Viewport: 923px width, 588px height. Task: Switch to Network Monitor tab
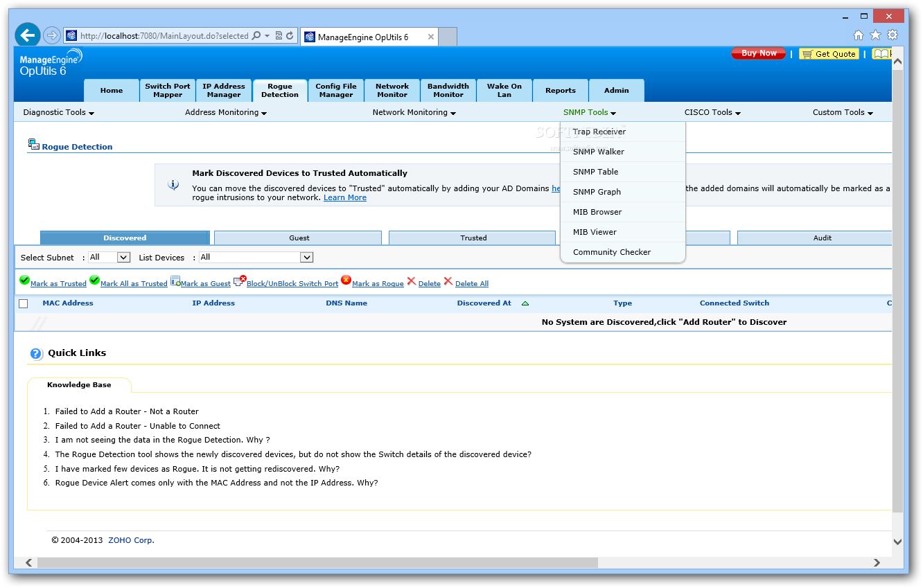click(392, 91)
